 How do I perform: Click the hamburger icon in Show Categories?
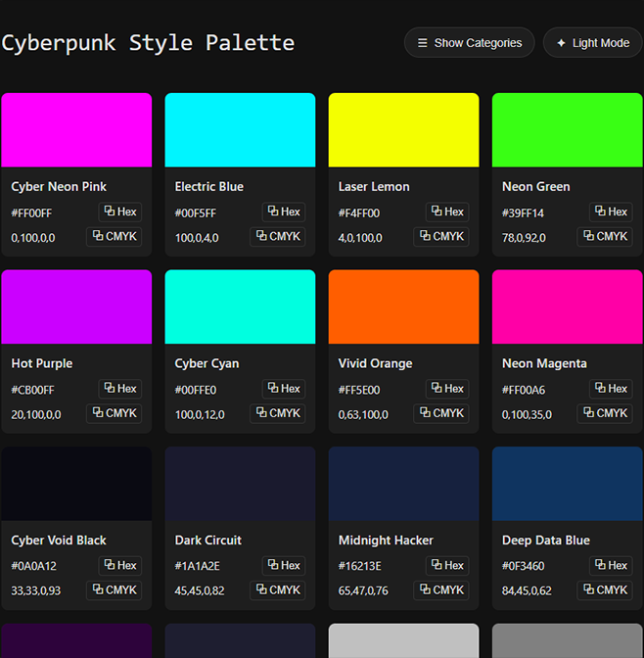pyautogui.click(x=423, y=43)
